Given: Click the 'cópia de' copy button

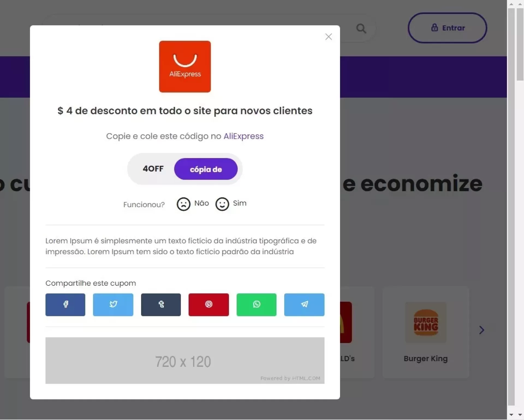Looking at the screenshot, I should click(x=206, y=169).
